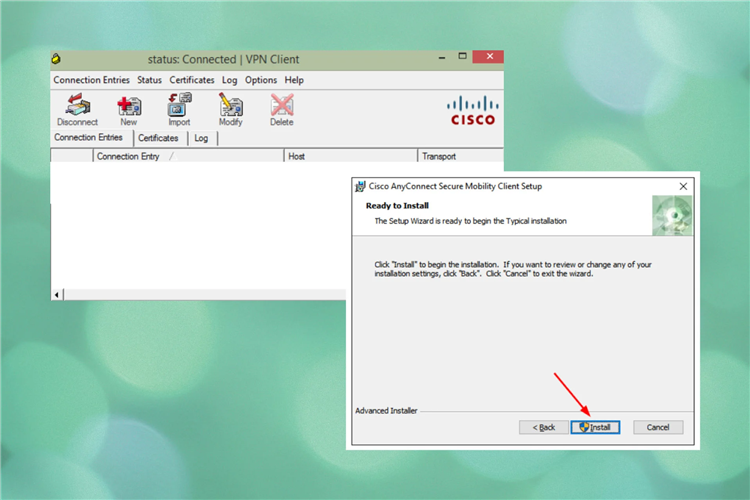Open the Certificates menu
This screenshot has width=750, height=500.
pos(192,80)
